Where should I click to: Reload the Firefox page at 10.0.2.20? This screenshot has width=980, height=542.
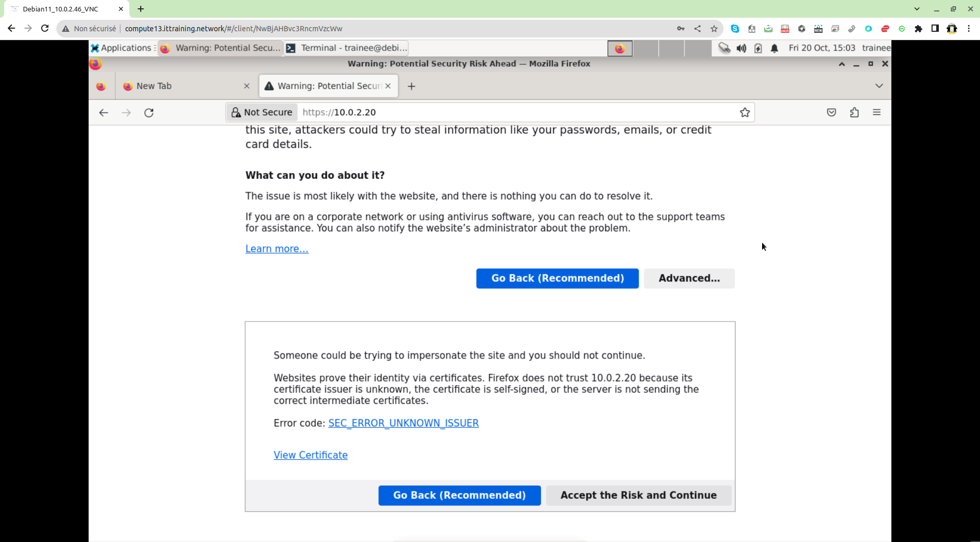pyautogui.click(x=149, y=113)
